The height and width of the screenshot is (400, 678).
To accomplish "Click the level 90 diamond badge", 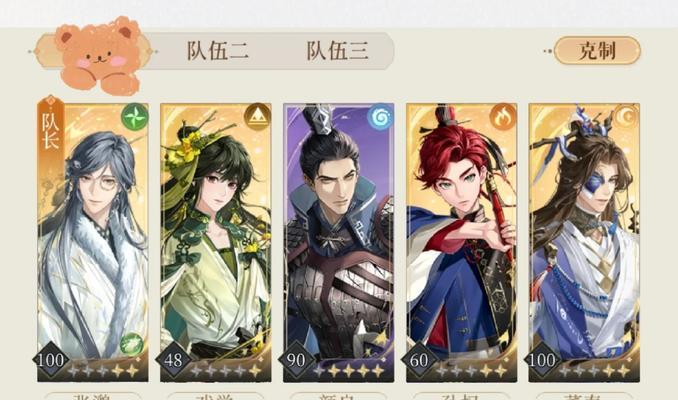I will pyautogui.click(x=296, y=360).
